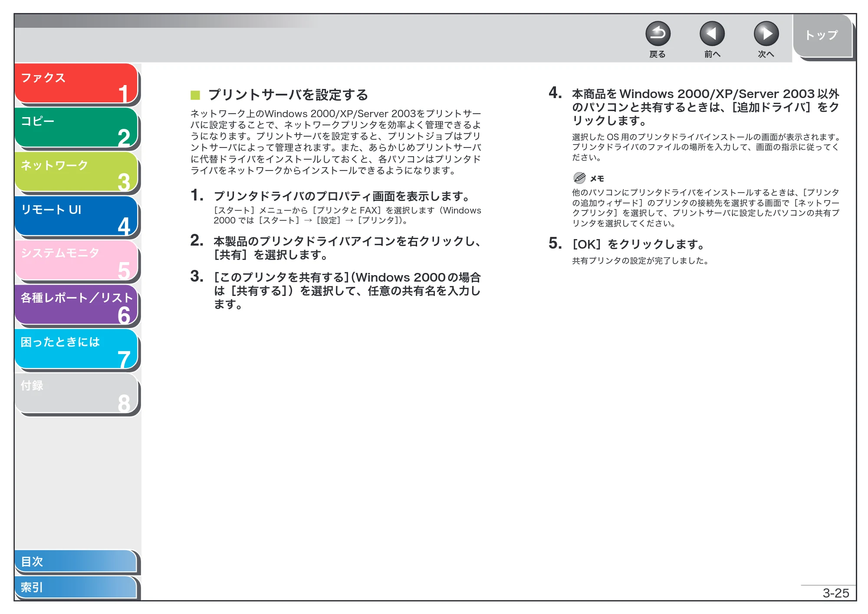Click step 5 text [OK] をクリックします
The height and width of the screenshot is (614, 868).
coord(639,244)
